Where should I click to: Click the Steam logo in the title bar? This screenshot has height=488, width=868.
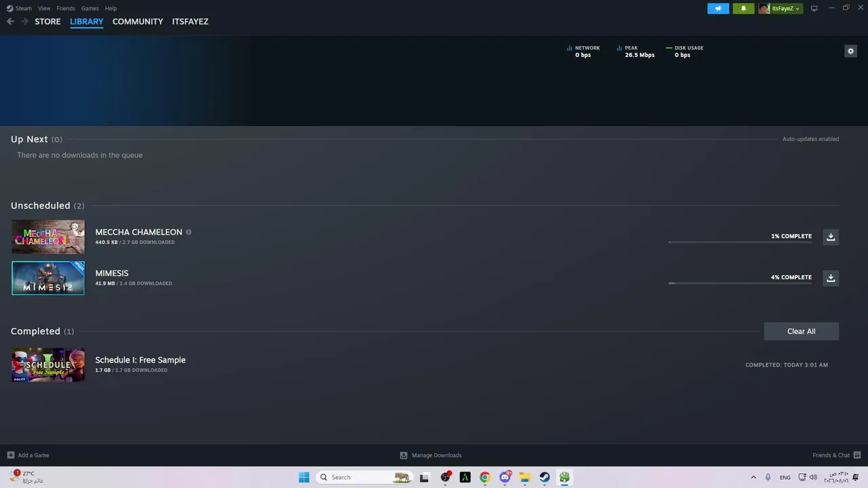pyautogui.click(x=9, y=8)
